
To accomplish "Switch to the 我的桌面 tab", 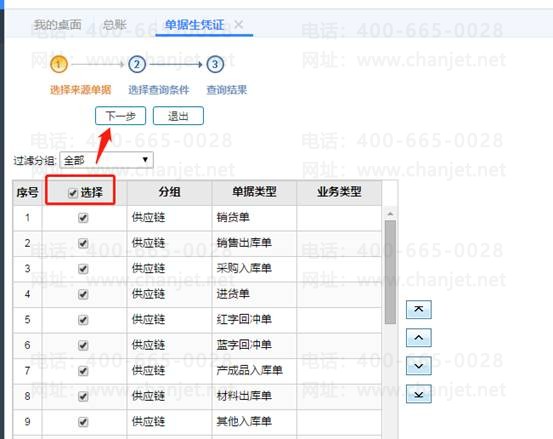I will [x=57, y=25].
